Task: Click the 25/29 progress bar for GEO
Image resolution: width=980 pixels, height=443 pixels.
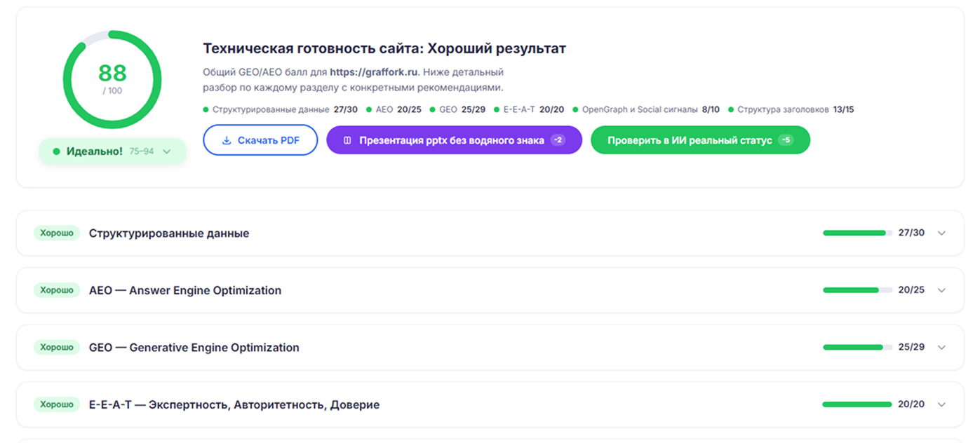Action: 857,348
